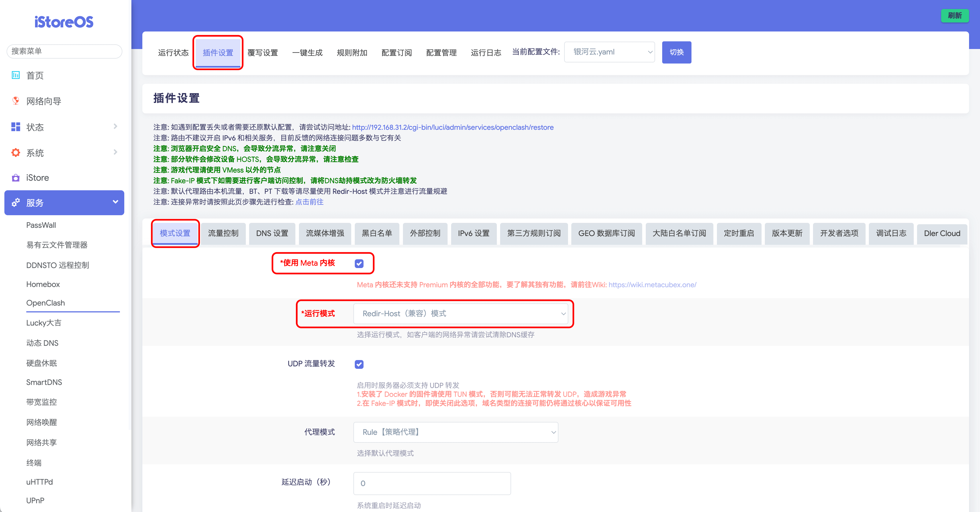Select the 第三方规则订阅 sub-tab
The width and height of the screenshot is (980, 512).
534,233
